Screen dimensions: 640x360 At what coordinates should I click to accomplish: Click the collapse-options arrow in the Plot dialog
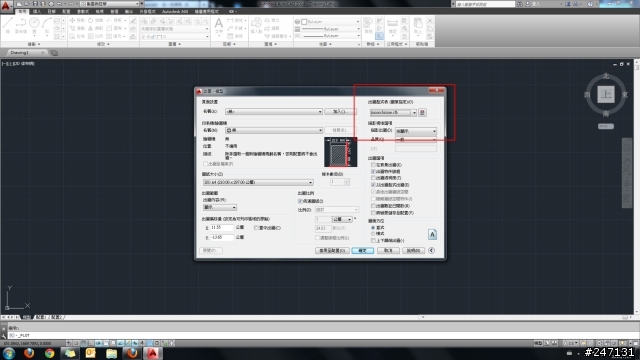click(x=431, y=250)
